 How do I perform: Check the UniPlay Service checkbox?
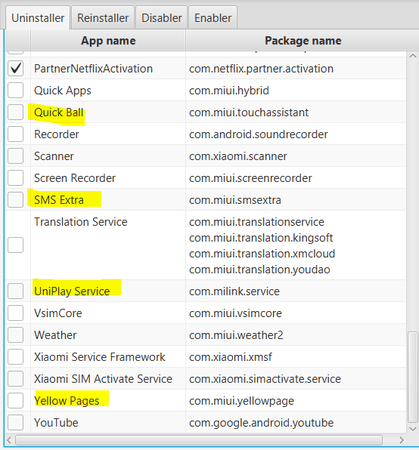16,291
